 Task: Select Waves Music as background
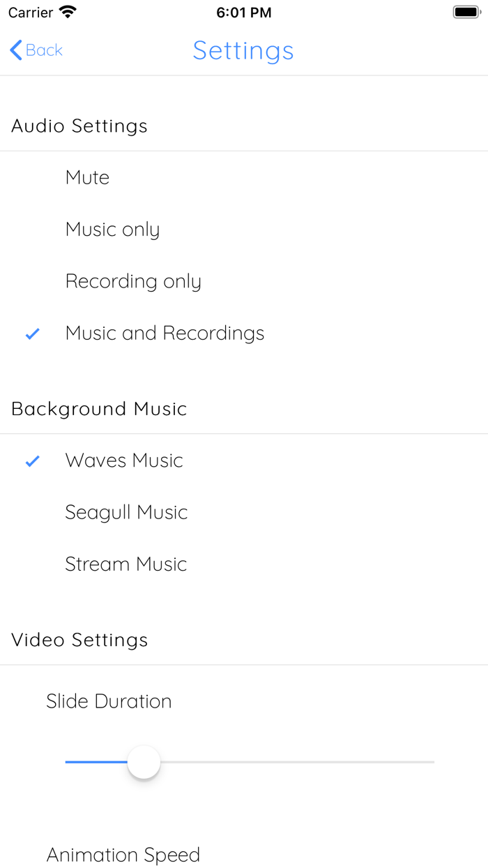(124, 461)
